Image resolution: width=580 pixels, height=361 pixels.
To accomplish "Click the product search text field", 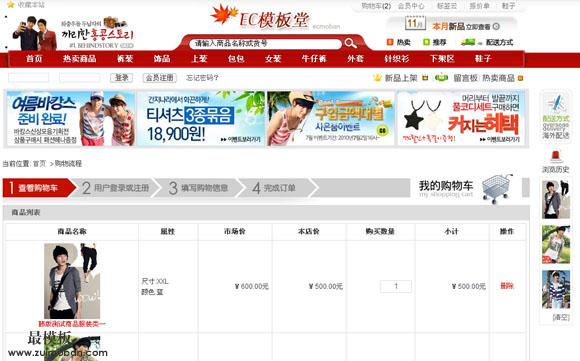I will click(x=265, y=44).
